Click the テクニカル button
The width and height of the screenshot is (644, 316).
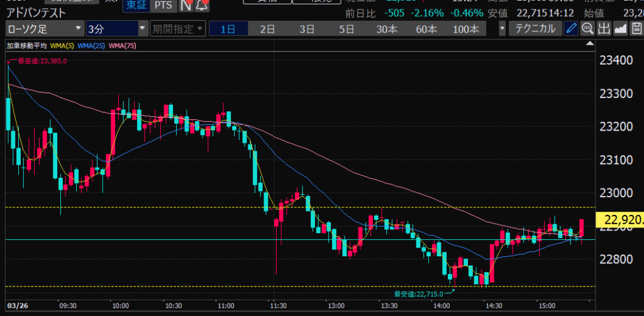tap(535, 28)
